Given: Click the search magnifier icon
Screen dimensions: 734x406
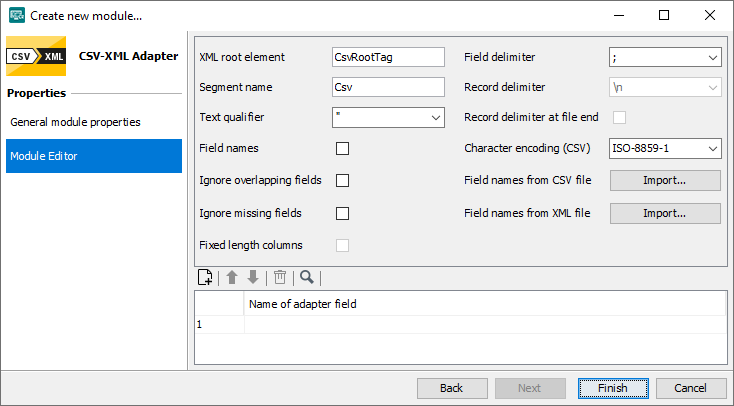Looking at the screenshot, I should coord(306,278).
